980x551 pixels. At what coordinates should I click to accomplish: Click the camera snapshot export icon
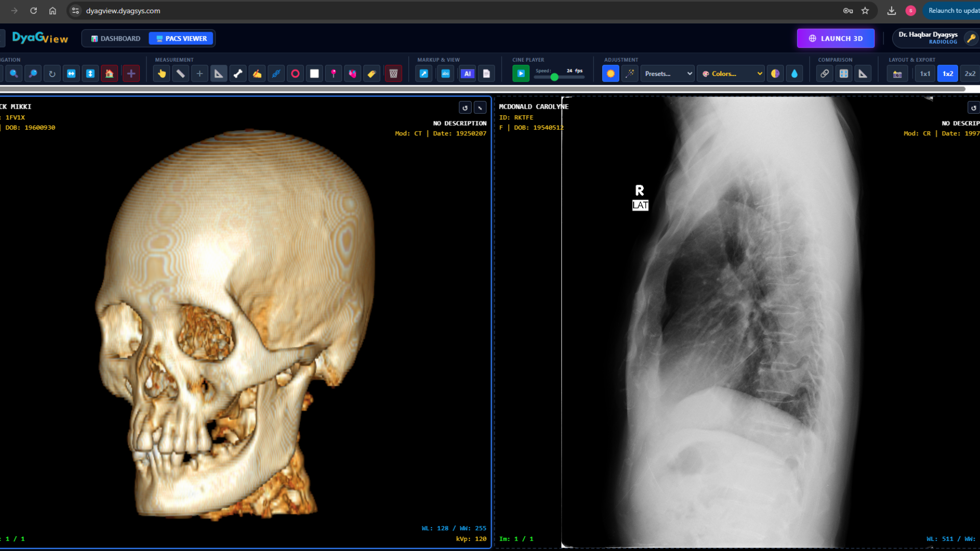[x=897, y=73]
